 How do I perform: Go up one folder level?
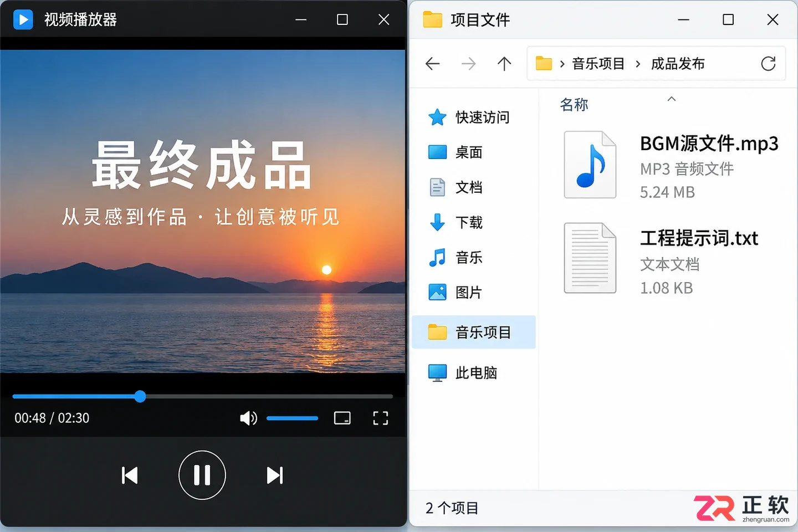coord(504,64)
